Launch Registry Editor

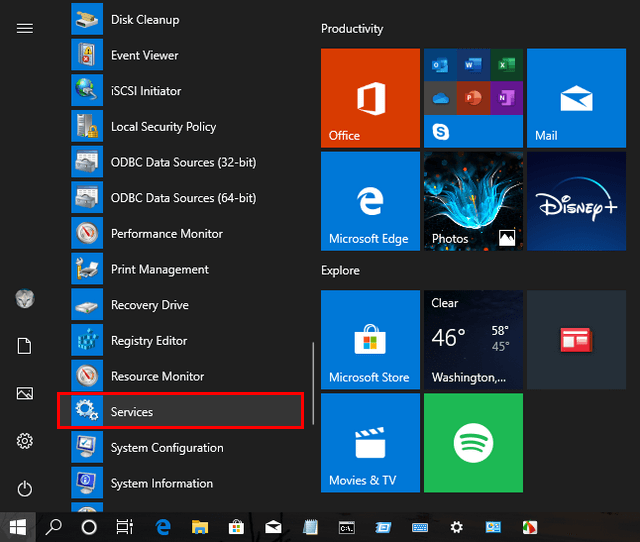186,340
